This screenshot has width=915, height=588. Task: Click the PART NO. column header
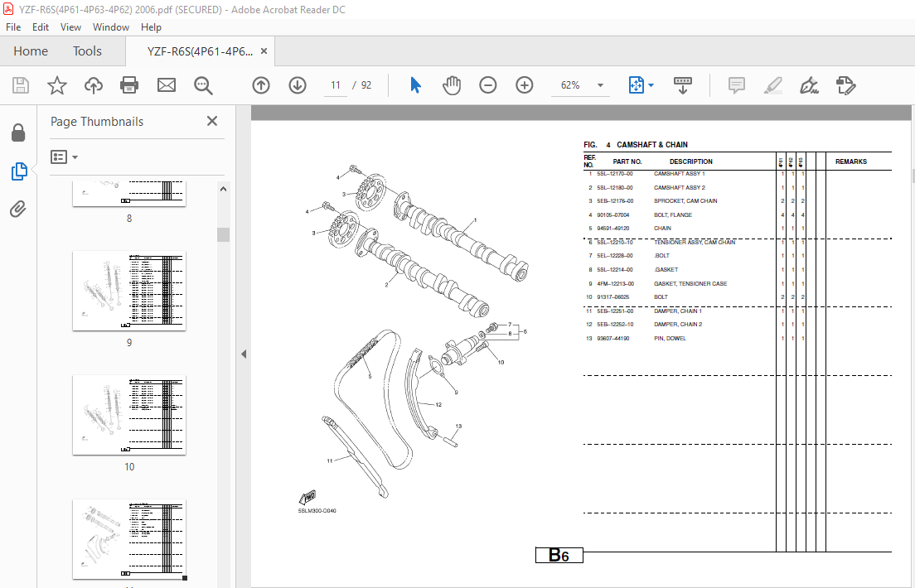click(627, 161)
